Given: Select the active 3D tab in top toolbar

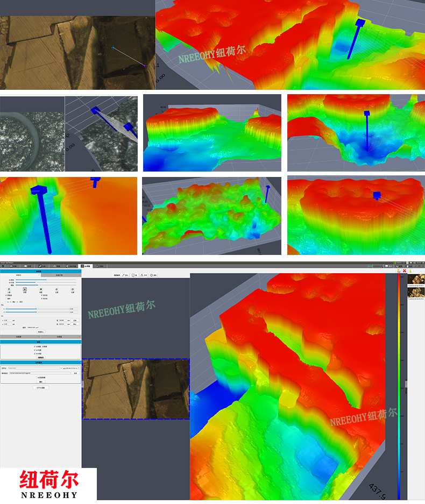Looking at the screenshot, I should [85, 266].
